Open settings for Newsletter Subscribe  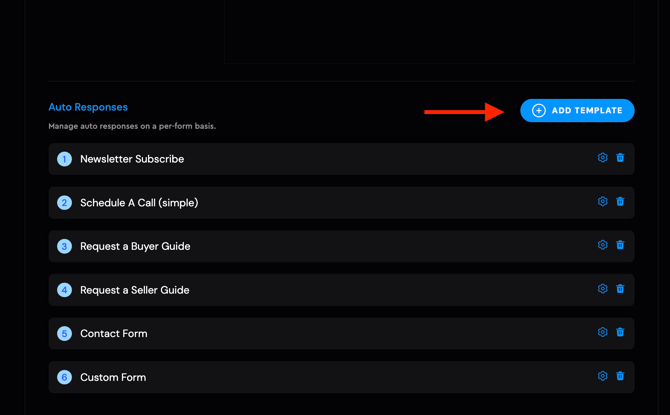(x=602, y=158)
